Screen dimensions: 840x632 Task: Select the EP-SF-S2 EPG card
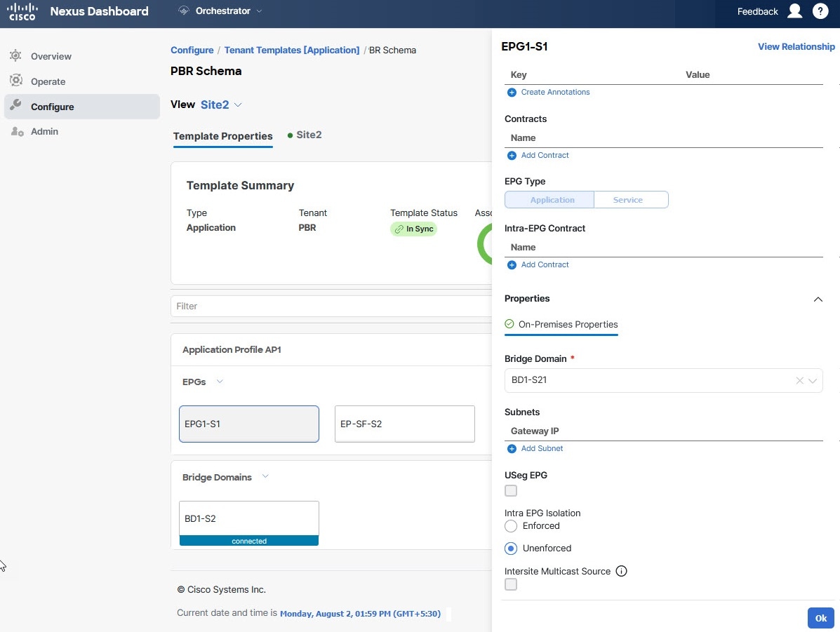pyautogui.click(x=404, y=424)
